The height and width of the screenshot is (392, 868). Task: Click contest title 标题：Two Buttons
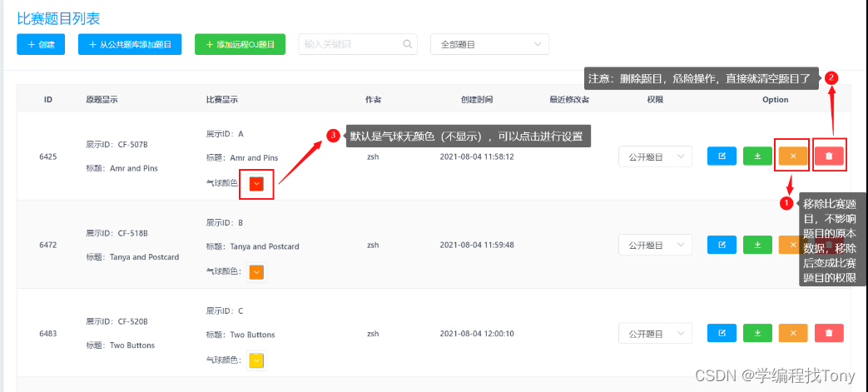tap(241, 335)
